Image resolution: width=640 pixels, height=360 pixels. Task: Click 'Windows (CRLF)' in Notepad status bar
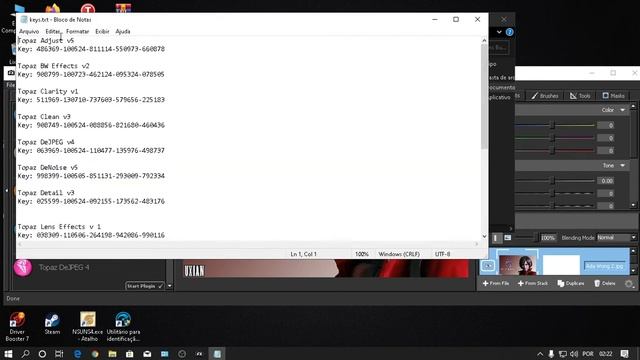tap(399, 254)
